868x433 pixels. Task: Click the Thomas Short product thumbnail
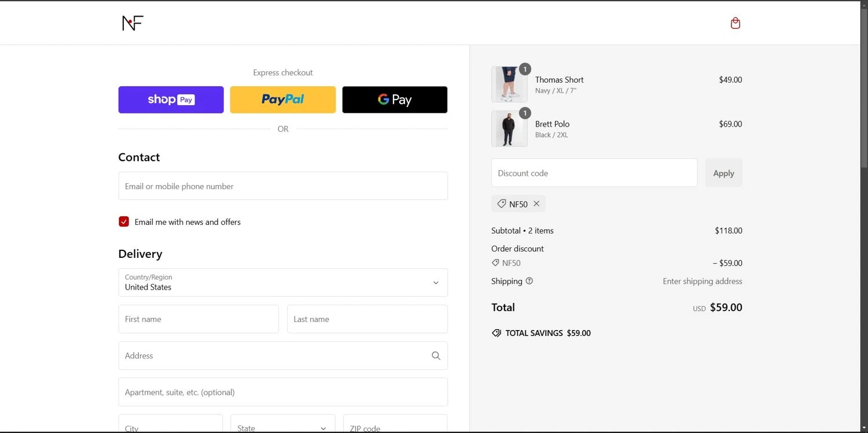(x=509, y=84)
